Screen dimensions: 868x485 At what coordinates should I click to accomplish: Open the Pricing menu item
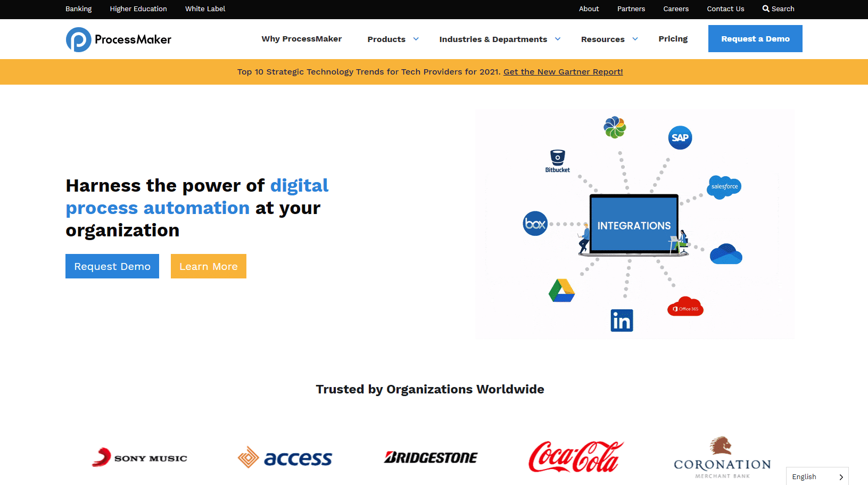click(673, 39)
